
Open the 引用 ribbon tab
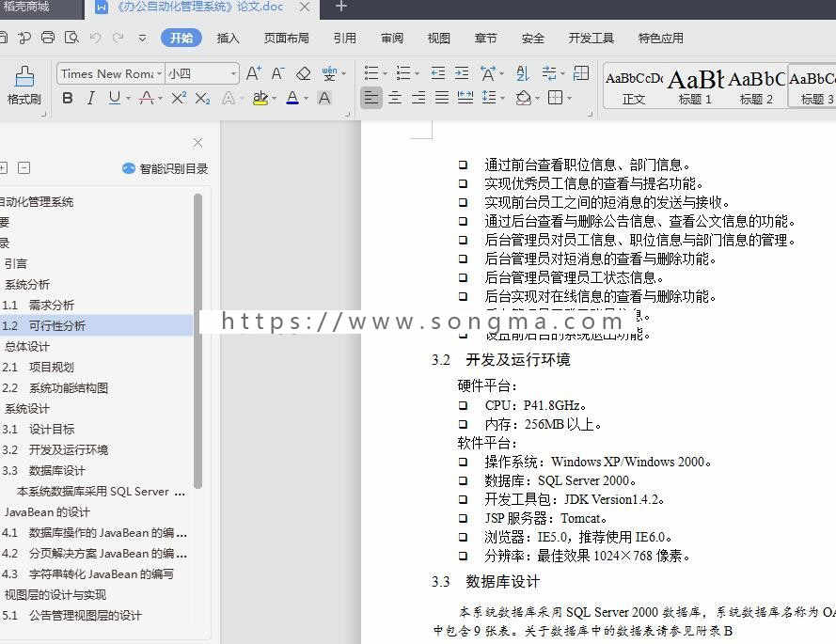pos(344,38)
